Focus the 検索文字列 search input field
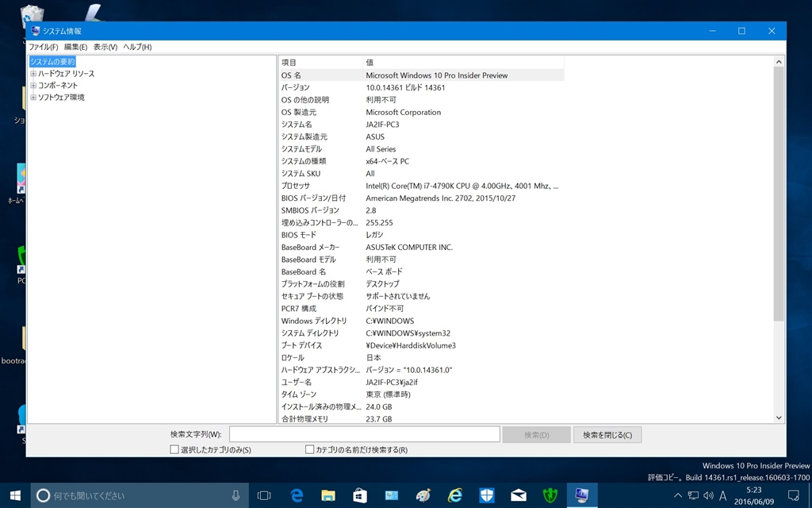This screenshot has height=508, width=812. click(x=365, y=434)
